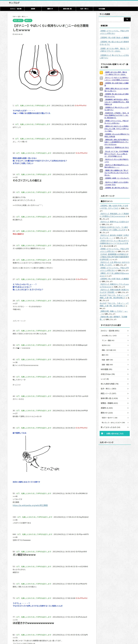Image resolution: width=138 pixels, height=644 pixels.
Task: Click the rank 7 badge
Action: tap(101, 108)
